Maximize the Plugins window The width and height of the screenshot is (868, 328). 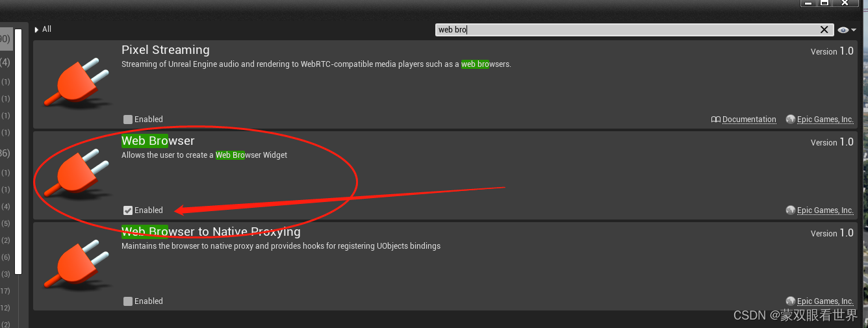coord(824,3)
